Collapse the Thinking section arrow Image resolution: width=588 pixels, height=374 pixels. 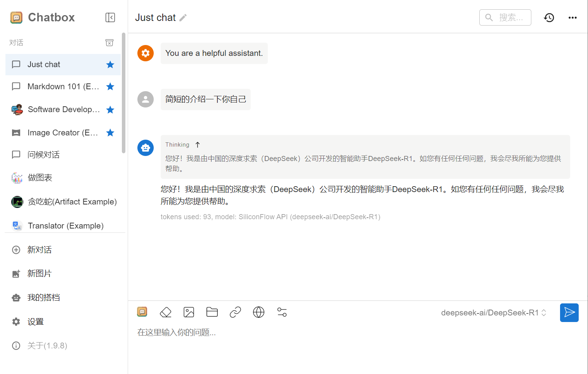click(x=198, y=145)
